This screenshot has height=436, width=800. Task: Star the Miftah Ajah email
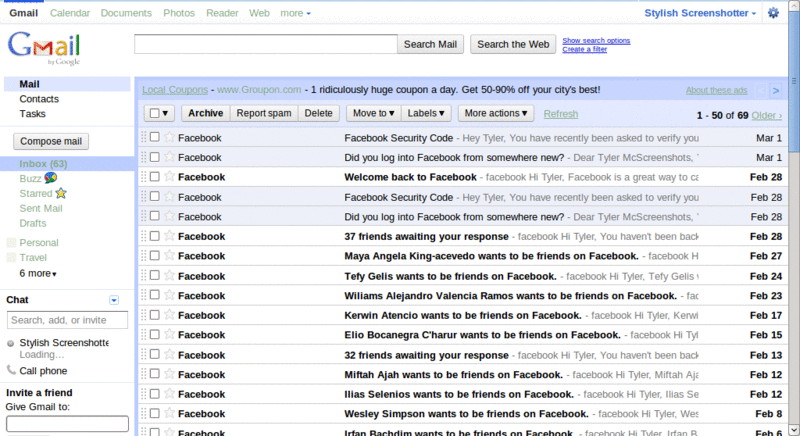tap(169, 374)
